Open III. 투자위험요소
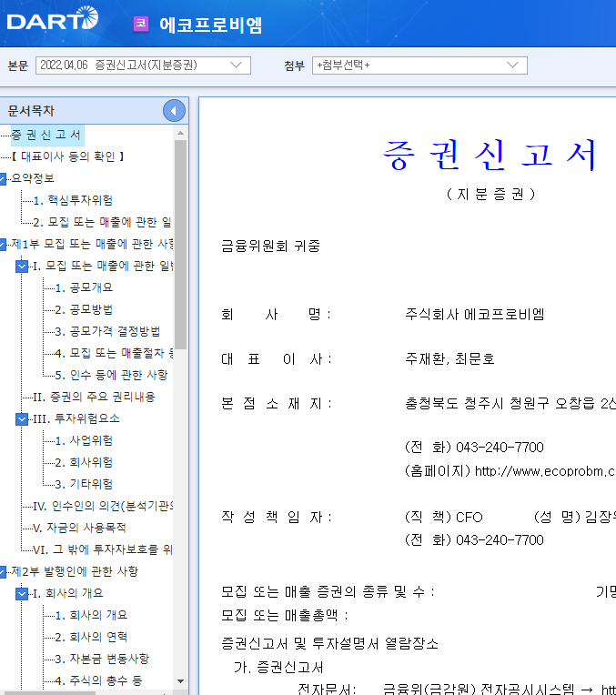 coord(76,418)
